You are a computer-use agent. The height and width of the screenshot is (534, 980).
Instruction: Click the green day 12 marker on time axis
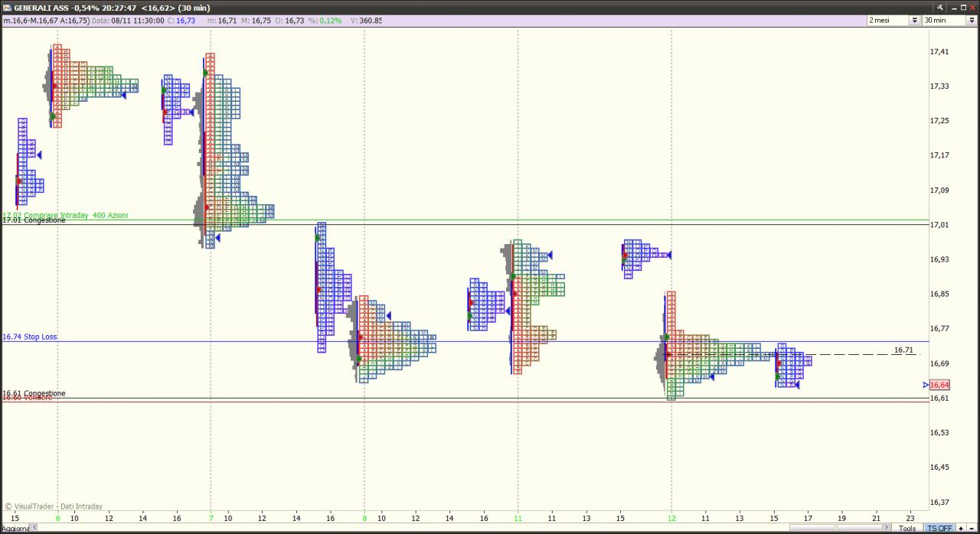pyautogui.click(x=671, y=518)
